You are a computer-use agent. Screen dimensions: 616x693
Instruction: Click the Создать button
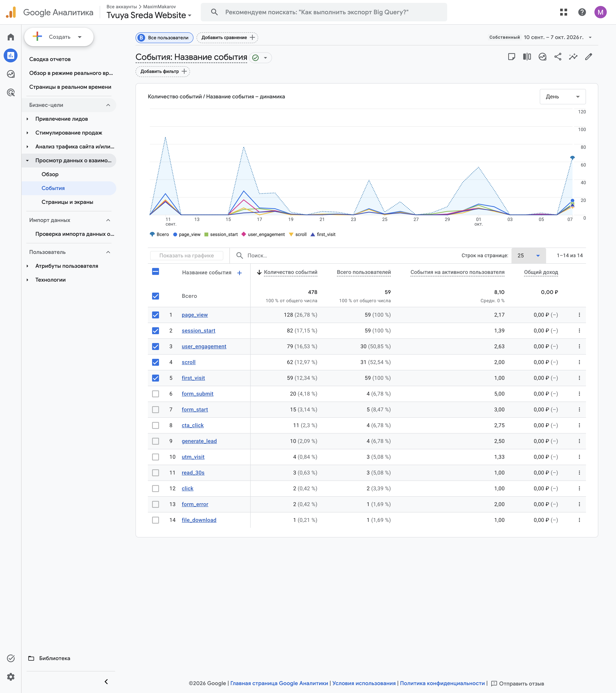click(x=59, y=37)
